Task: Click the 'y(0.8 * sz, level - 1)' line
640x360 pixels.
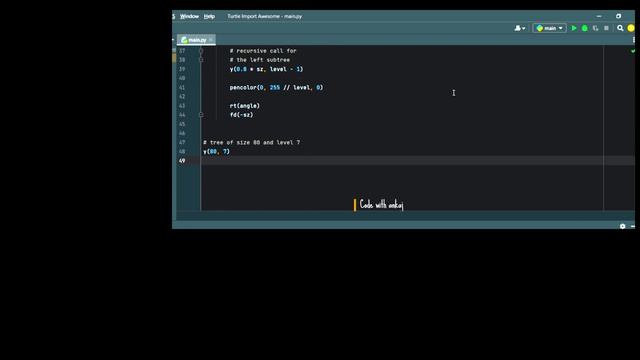Action: pyautogui.click(x=266, y=69)
